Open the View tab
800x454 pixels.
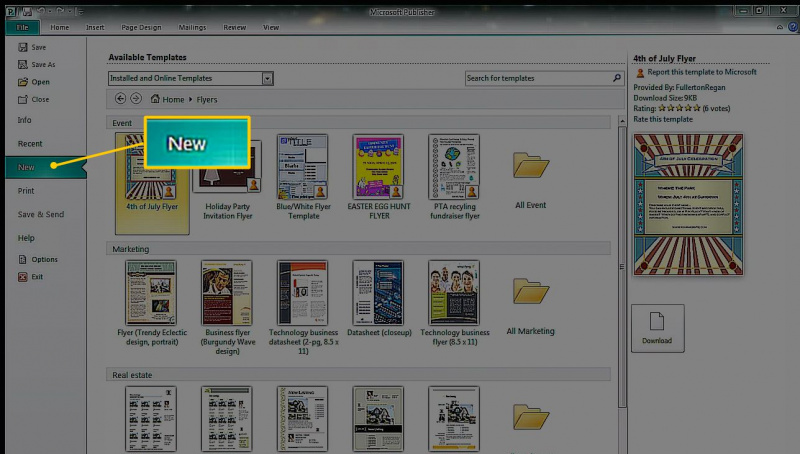click(271, 27)
